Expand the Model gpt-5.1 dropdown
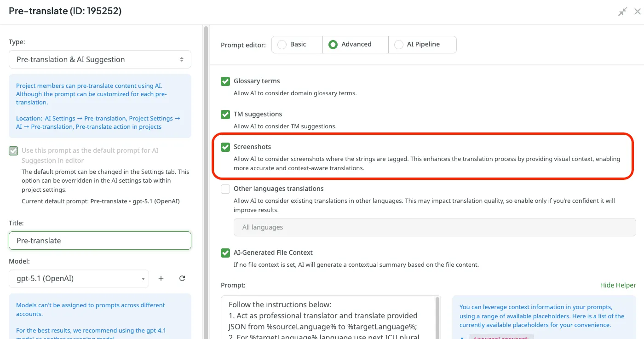Screen dimensions: 644x339 (x=79, y=279)
